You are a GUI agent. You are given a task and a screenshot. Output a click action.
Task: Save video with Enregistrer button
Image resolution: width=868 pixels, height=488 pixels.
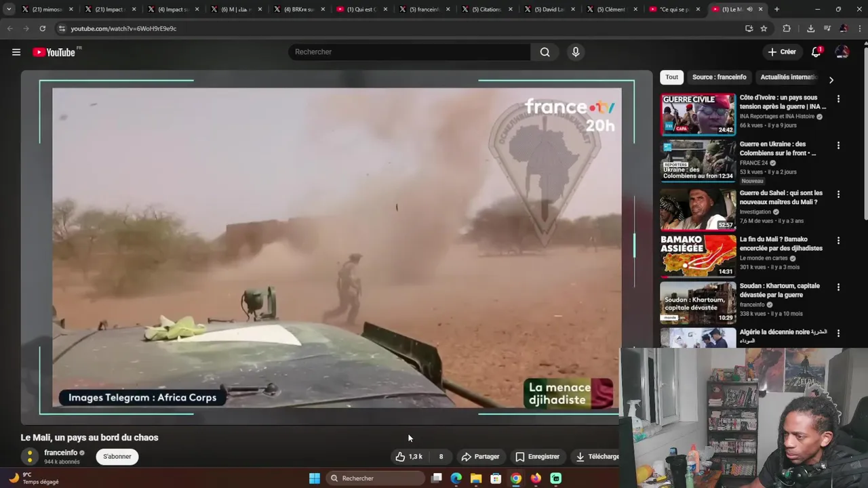[x=538, y=457]
